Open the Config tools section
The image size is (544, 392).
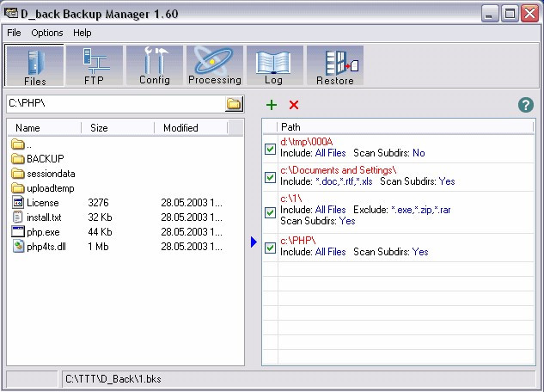(x=155, y=65)
